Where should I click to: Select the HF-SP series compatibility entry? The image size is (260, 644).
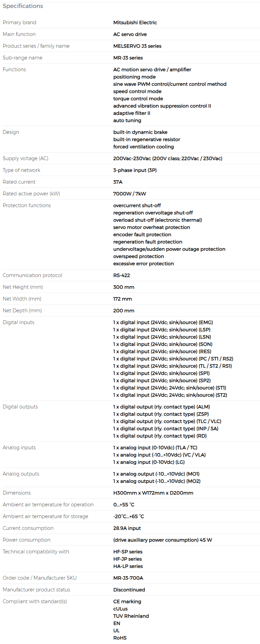coord(128,552)
